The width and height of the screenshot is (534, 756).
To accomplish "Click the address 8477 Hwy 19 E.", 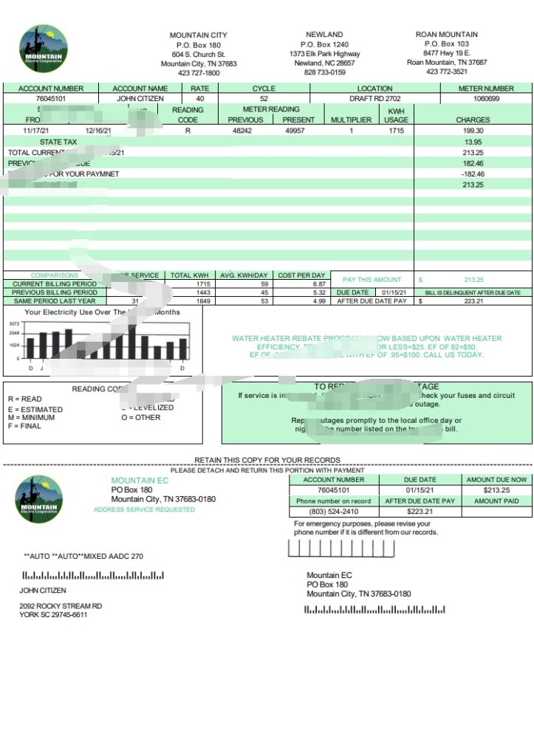I will click(x=447, y=52).
